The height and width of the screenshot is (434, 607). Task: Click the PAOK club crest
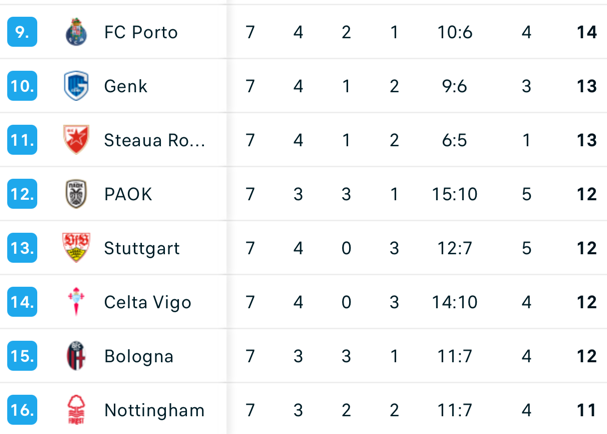click(76, 194)
